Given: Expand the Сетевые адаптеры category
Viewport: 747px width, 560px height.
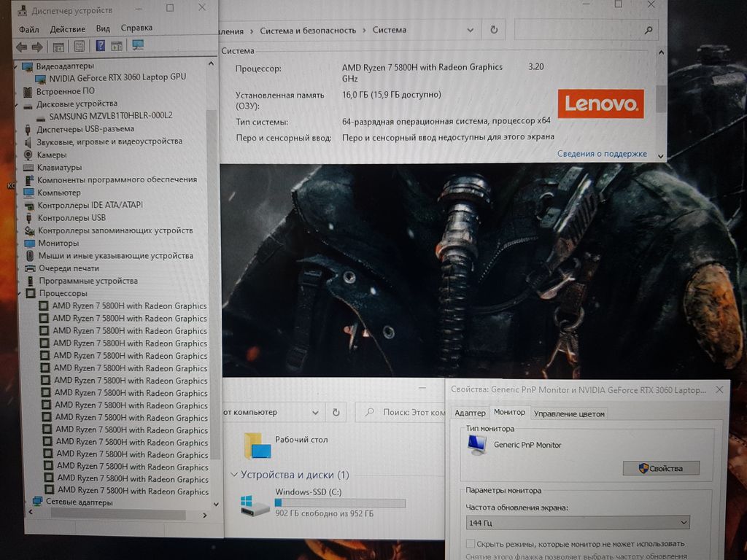Looking at the screenshot, I should (28, 502).
